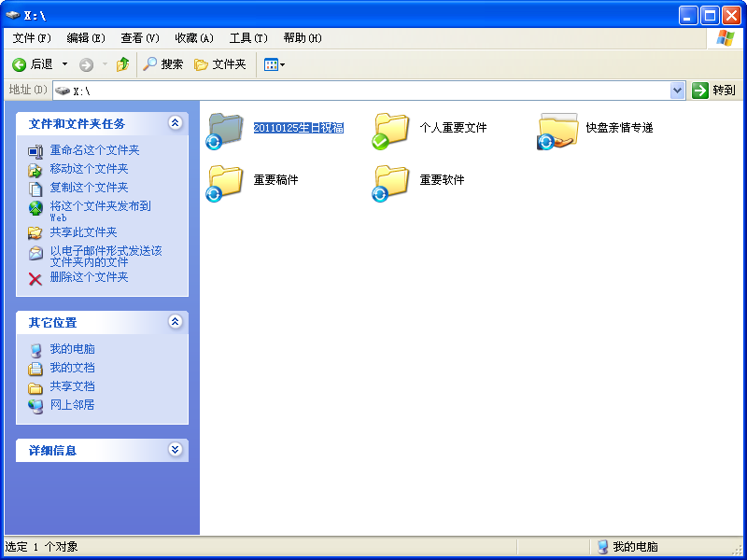
Task: Open 网上邻居 from Other Places
Action: (73, 405)
